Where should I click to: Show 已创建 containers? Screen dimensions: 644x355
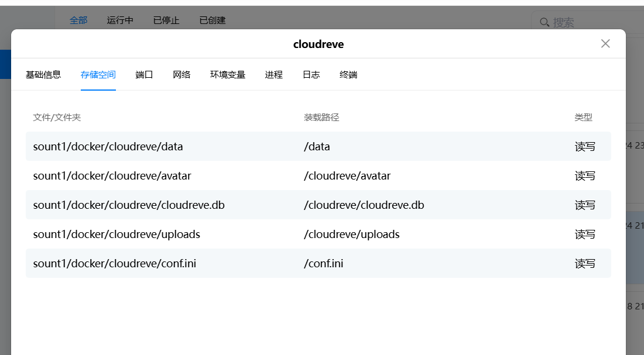pos(213,20)
